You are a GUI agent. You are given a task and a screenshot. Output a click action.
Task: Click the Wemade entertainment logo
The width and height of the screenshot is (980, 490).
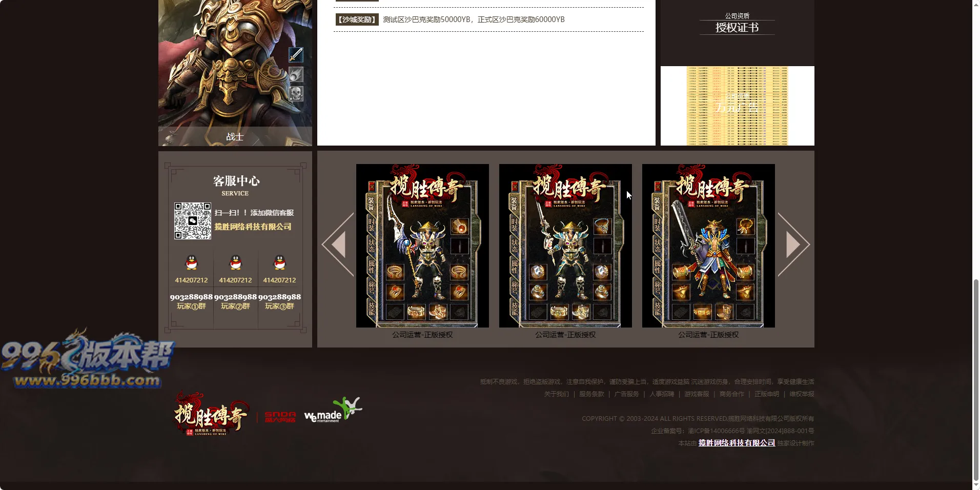coord(333,410)
